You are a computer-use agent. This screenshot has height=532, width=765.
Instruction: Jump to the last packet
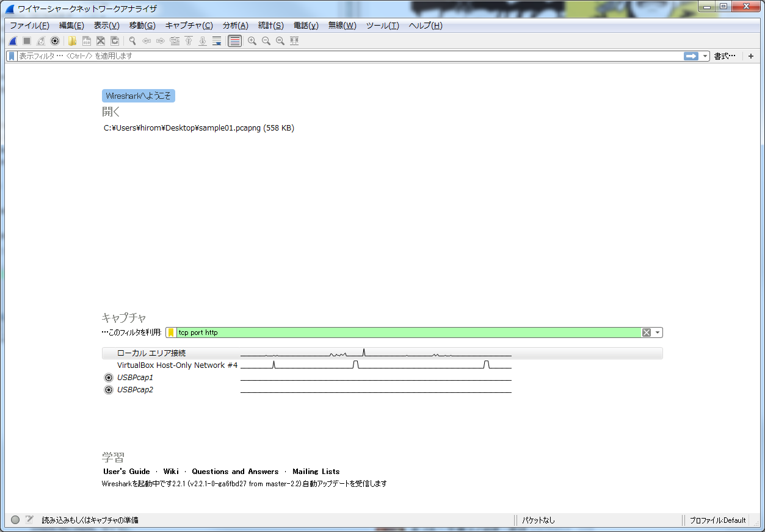coord(203,41)
